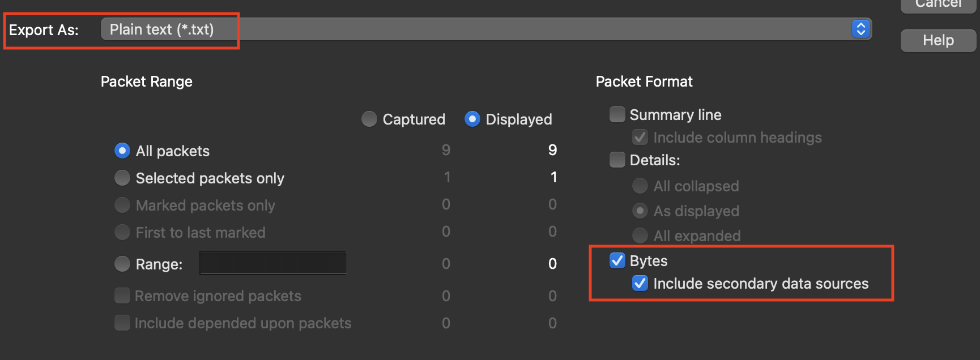The image size is (980, 360).
Task: Toggle Include depended upon packets checkbox
Action: tap(122, 323)
